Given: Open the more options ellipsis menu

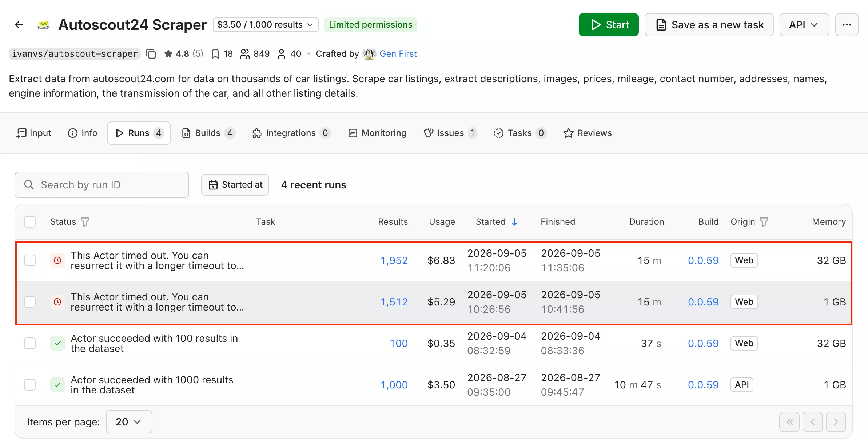Looking at the screenshot, I should click(x=847, y=25).
